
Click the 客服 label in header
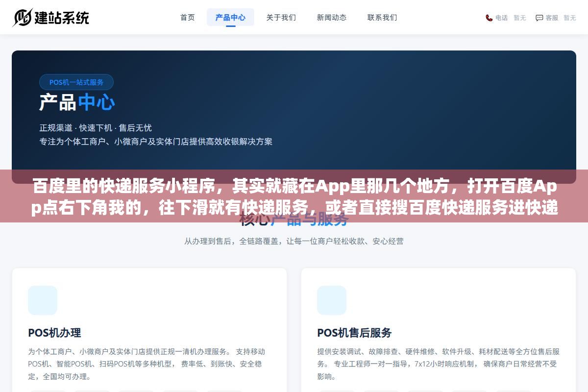pos(552,18)
